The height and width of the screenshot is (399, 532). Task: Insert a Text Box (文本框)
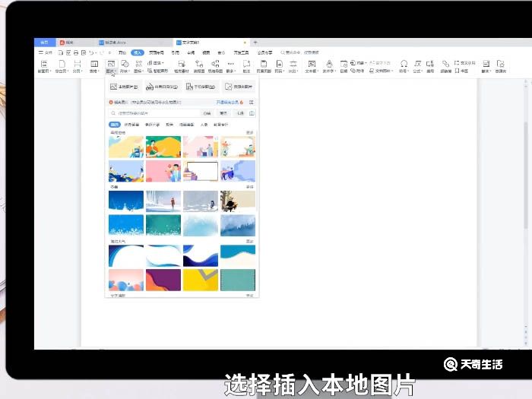tap(312, 67)
